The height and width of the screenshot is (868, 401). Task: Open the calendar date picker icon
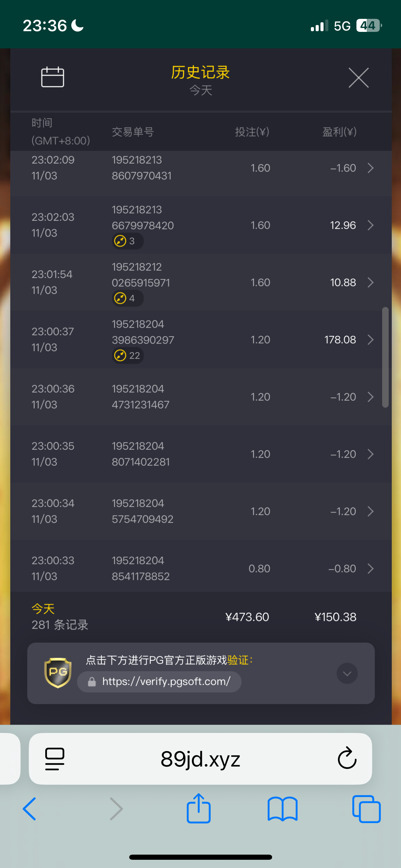click(x=52, y=77)
